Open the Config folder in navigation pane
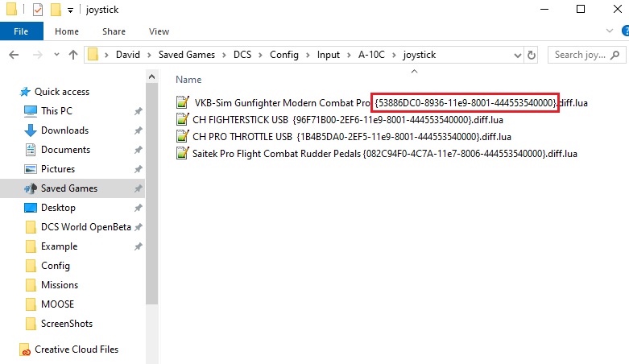629x364 pixels. [x=56, y=266]
